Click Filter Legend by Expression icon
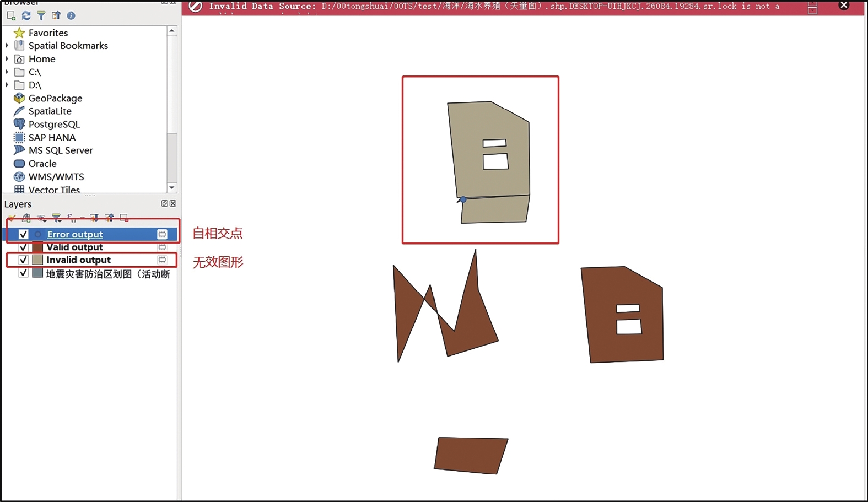This screenshot has height=502, width=868. coord(71,218)
